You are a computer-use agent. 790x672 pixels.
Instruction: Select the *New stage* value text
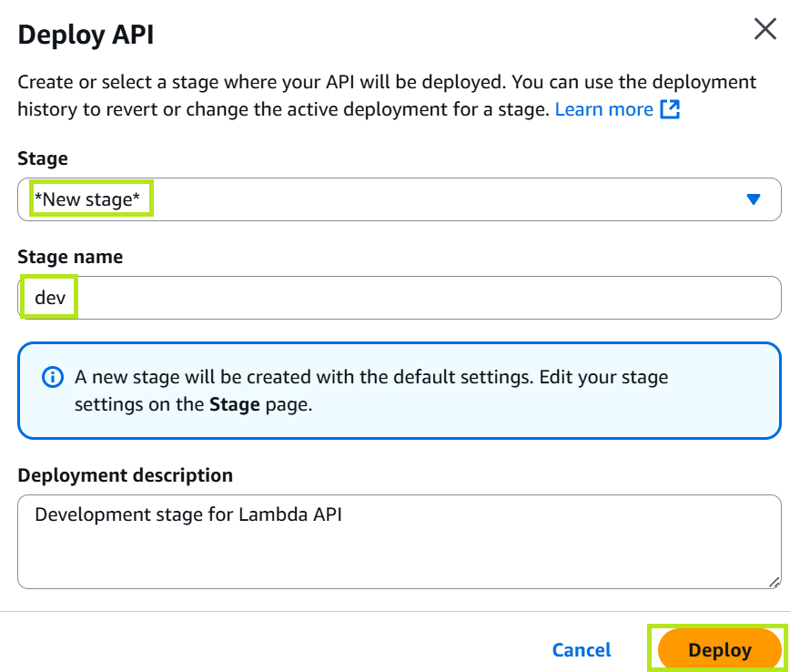(x=91, y=199)
